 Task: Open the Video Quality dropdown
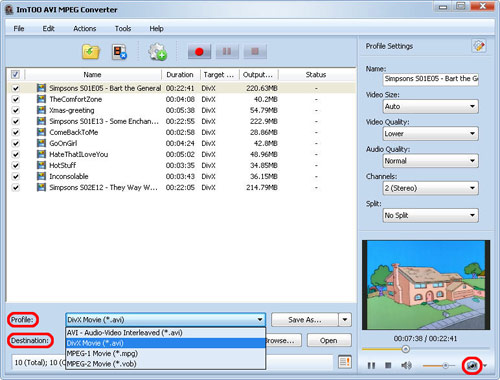(x=431, y=134)
